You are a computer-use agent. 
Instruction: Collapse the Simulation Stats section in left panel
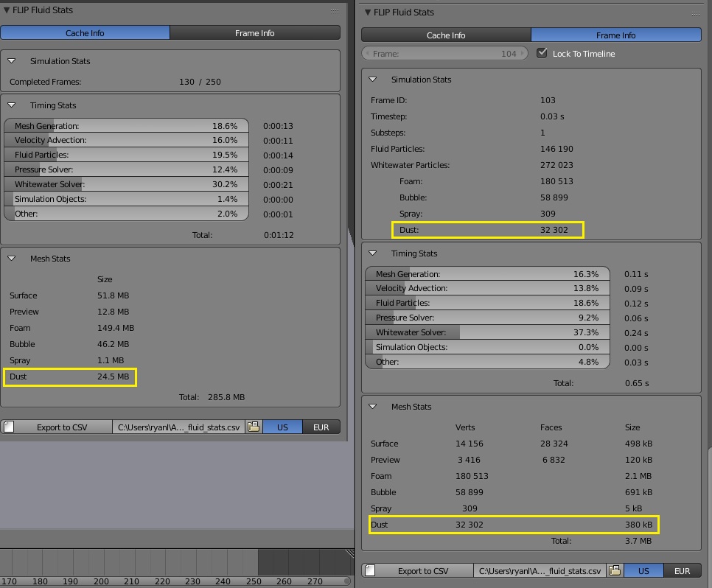[13, 62]
